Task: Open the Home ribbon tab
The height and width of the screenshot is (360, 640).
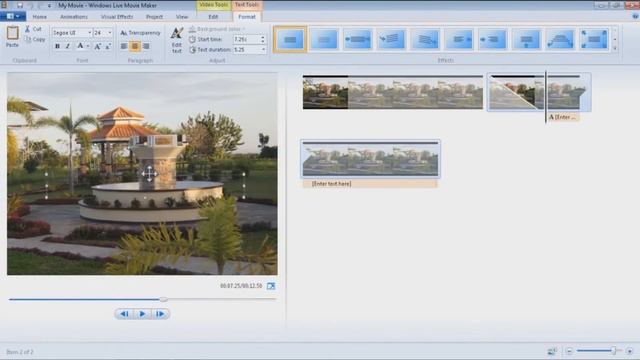Action: pyautogui.click(x=39, y=17)
